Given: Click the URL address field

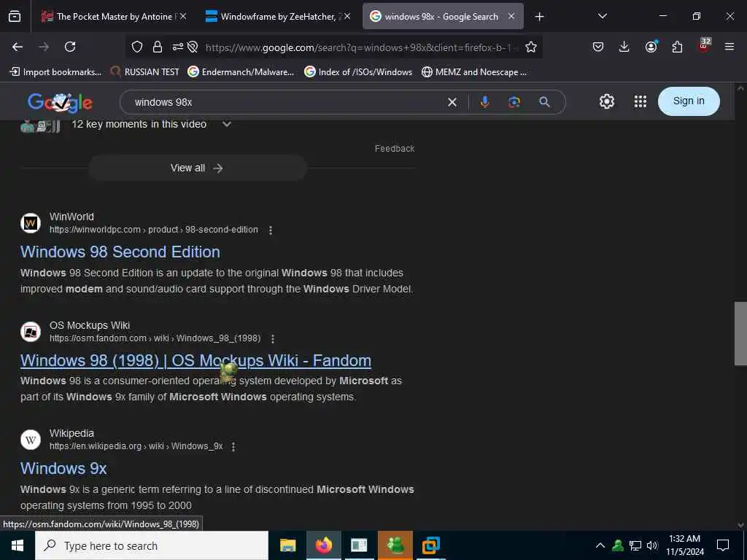Looking at the screenshot, I should [362, 47].
